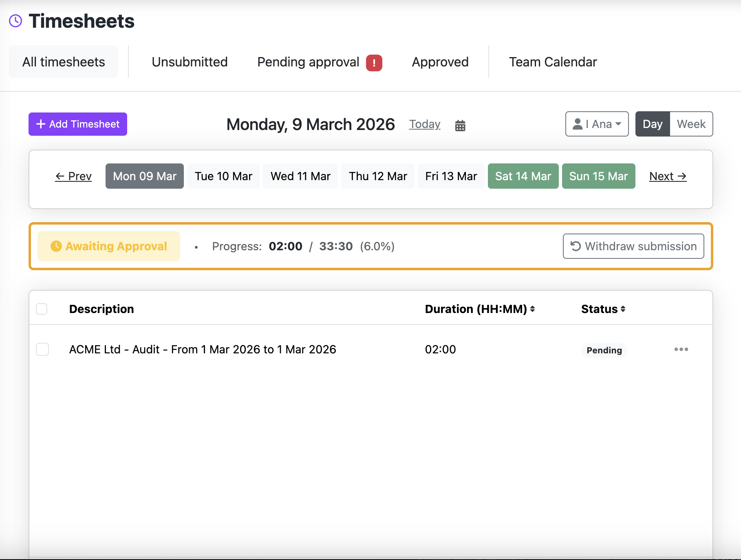Image resolution: width=741 pixels, height=560 pixels.
Task: Select Sun 15 Mar day
Action: [x=598, y=176]
